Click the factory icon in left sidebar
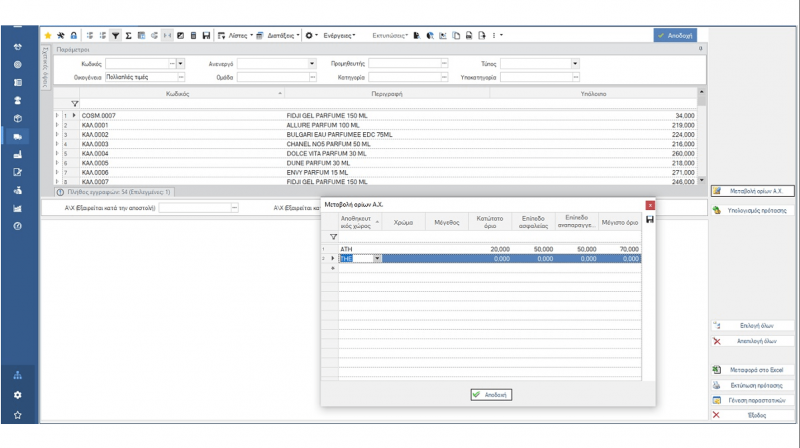The image size is (800, 448). pyautogui.click(x=18, y=155)
